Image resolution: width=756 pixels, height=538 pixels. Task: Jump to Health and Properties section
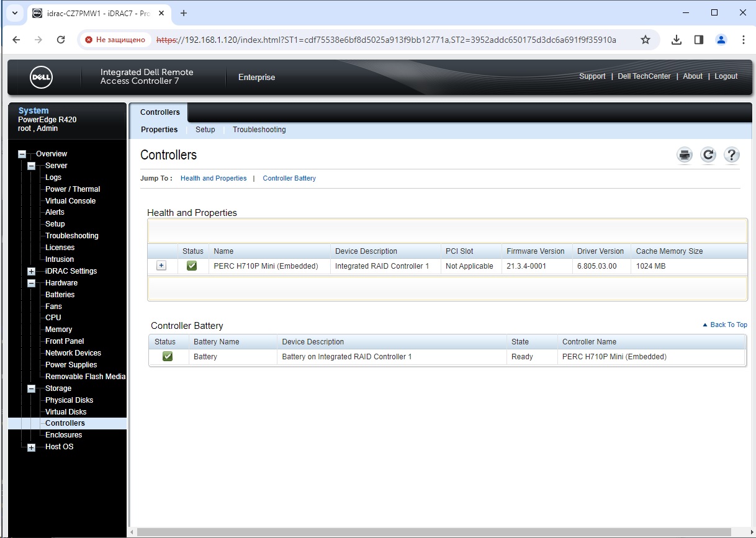(x=214, y=178)
